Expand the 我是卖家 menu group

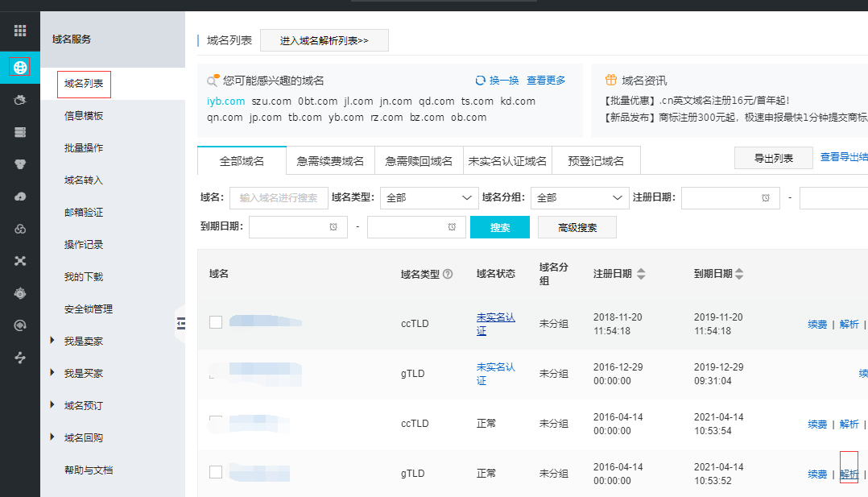(52, 340)
